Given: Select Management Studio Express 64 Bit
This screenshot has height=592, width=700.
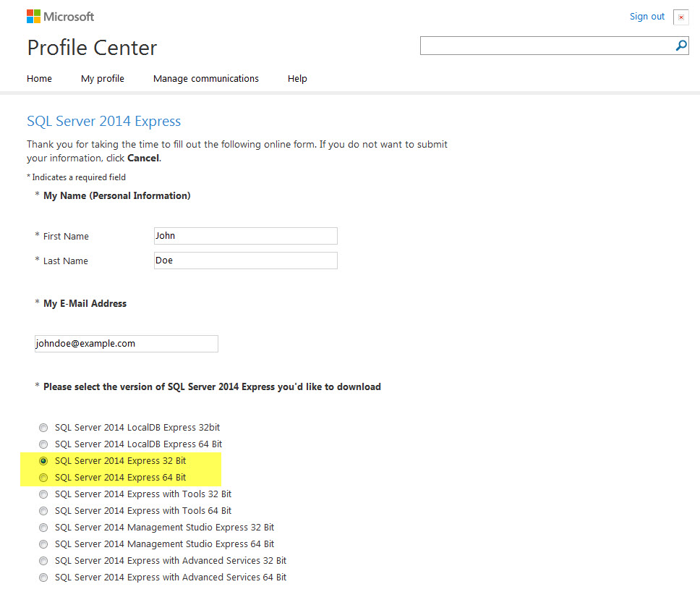Looking at the screenshot, I should click(x=43, y=544).
